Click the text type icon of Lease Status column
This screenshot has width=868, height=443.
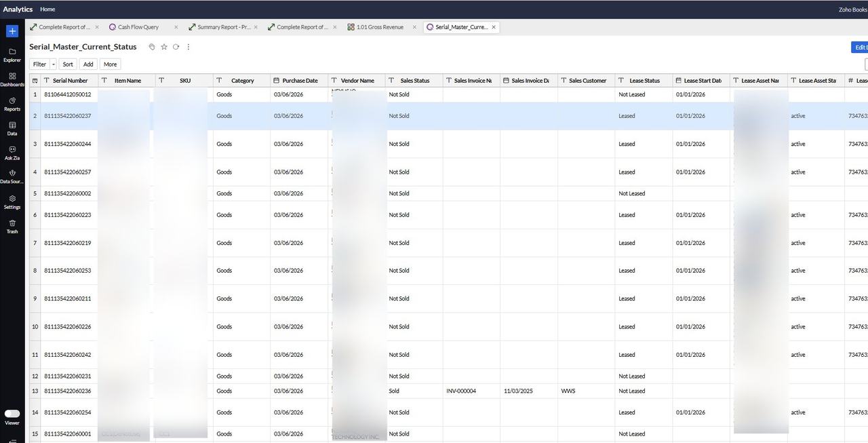tap(621, 80)
